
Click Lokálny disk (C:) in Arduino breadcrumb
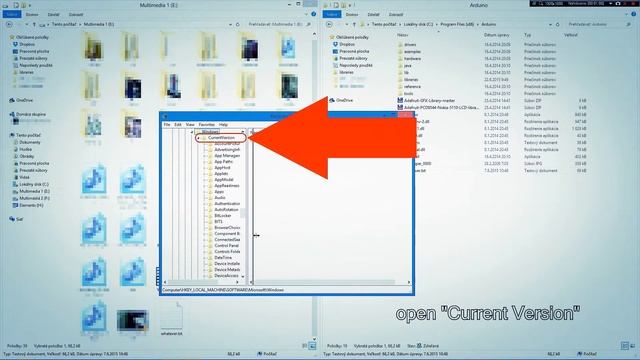coord(418,24)
